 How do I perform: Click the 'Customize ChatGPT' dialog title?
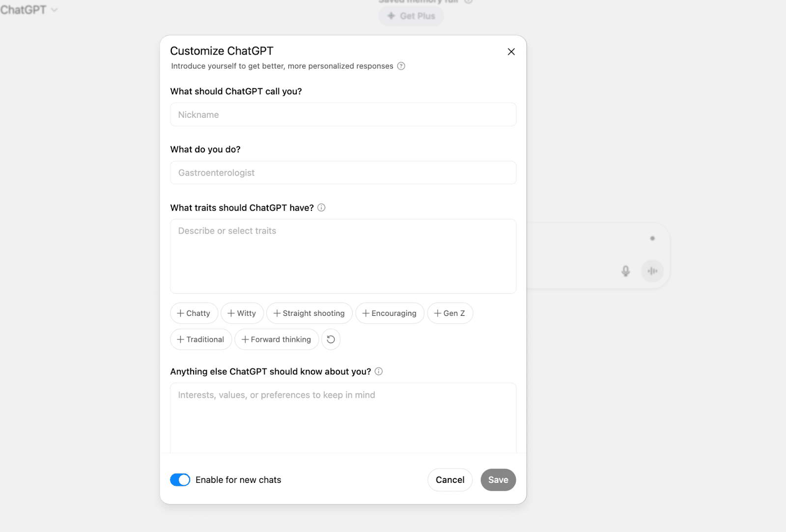(222, 51)
